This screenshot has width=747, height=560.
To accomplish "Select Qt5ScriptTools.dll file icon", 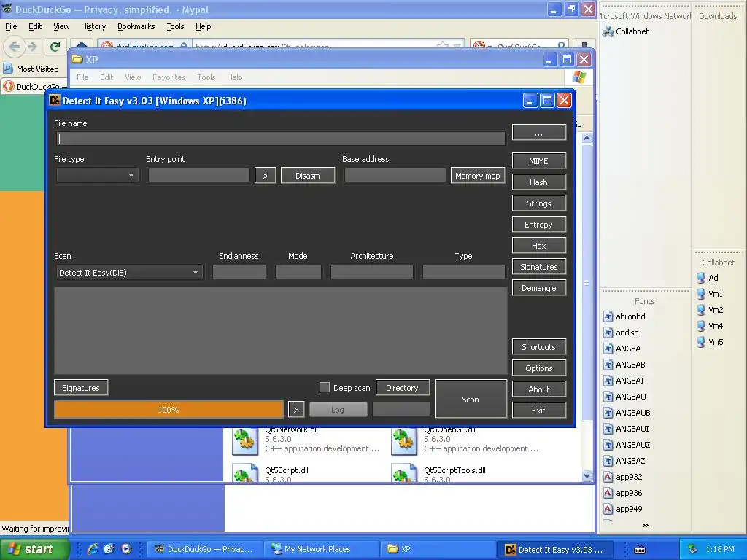I will click(x=404, y=472).
